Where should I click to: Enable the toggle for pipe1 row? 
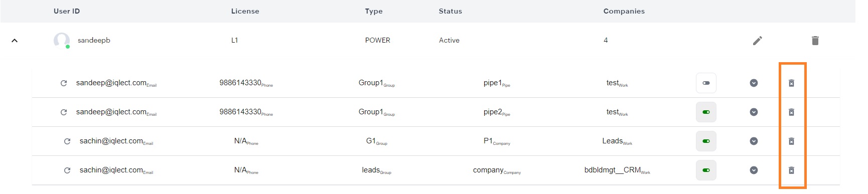[x=706, y=83]
